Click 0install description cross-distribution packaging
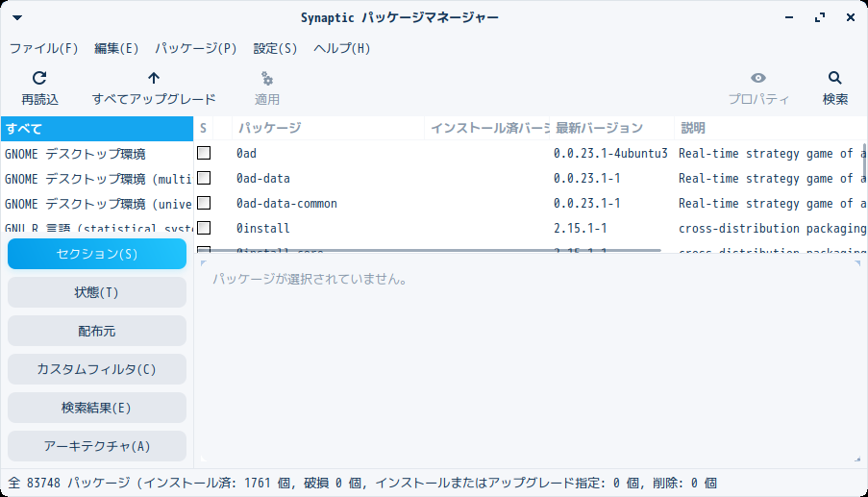Viewport: 868px width, 497px height. click(x=772, y=228)
